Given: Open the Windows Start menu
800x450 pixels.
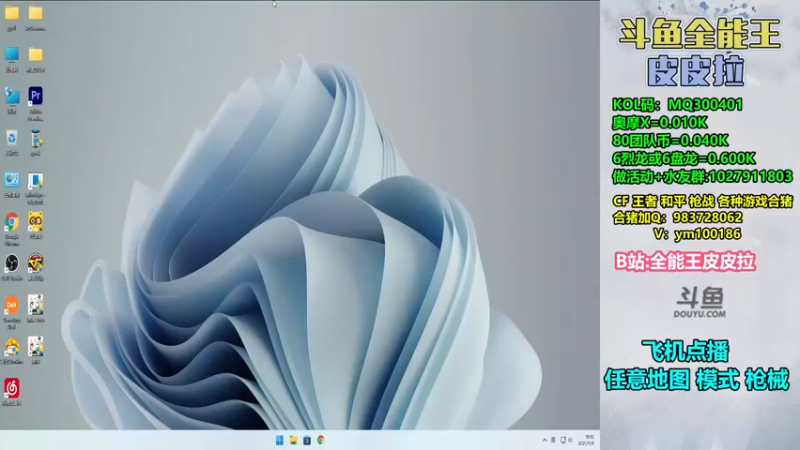Looking at the screenshot, I should point(280,440).
